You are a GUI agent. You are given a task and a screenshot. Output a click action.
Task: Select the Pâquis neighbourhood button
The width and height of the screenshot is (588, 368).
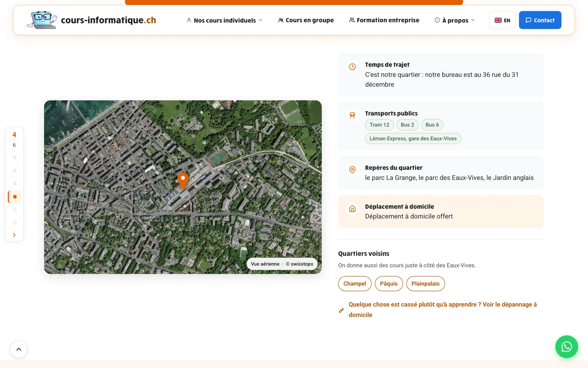click(389, 284)
